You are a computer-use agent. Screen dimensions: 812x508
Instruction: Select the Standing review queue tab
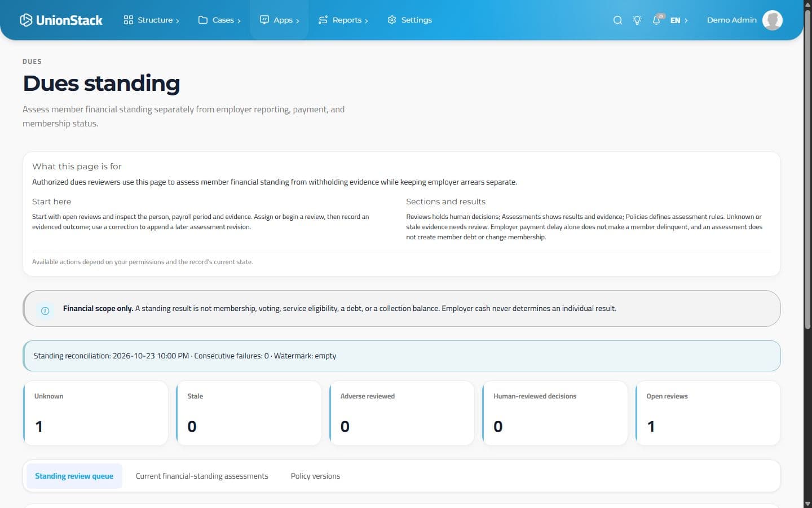point(74,476)
